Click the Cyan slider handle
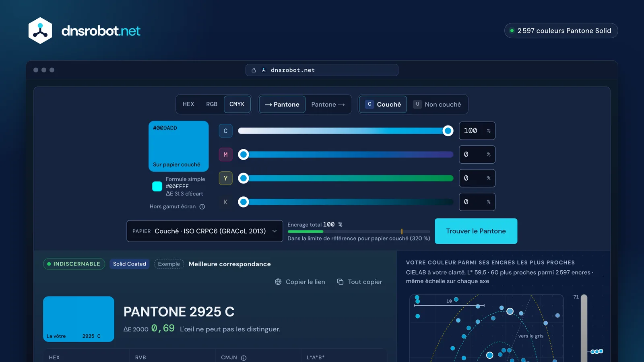The width and height of the screenshot is (644, 362). (x=448, y=131)
